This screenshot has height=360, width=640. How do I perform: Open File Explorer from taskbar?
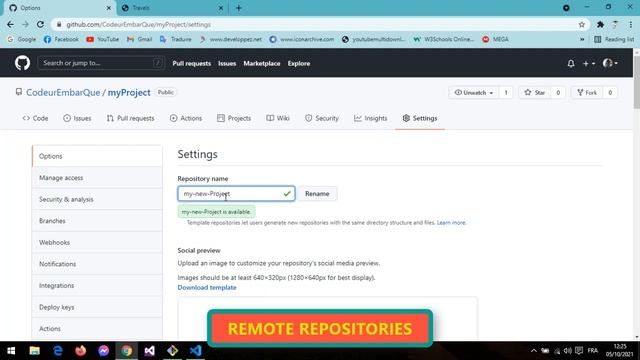click(34, 351)
